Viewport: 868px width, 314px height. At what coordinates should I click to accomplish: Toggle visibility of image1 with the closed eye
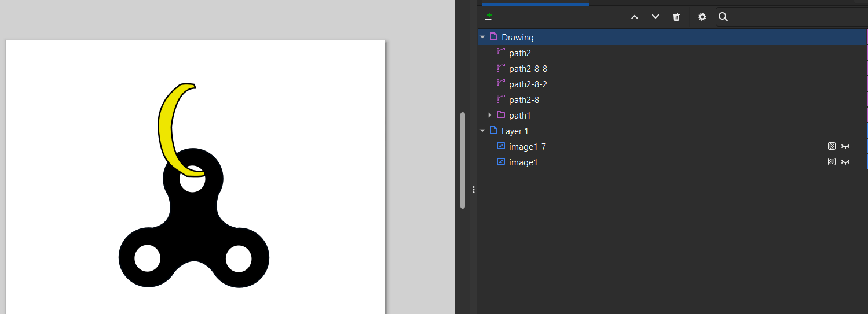click(845, 162)
